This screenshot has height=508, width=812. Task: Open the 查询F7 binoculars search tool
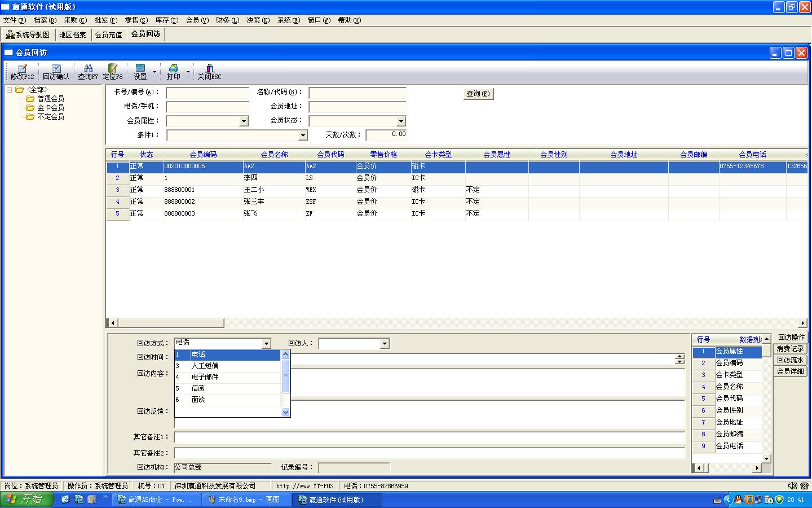[x=88, y=72]
